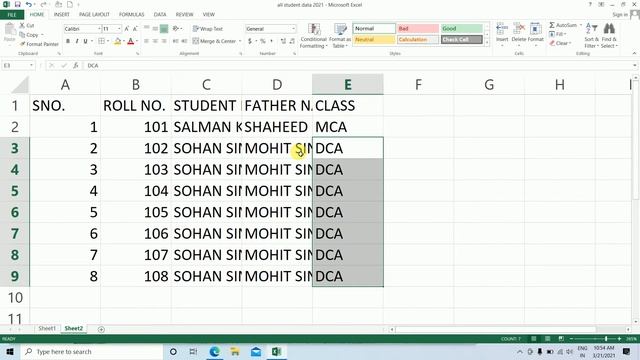Image resolution: width=640 pixels, height=360 pixels.
Task: Toggle bold formatting
Action: [x=68, y=41]
